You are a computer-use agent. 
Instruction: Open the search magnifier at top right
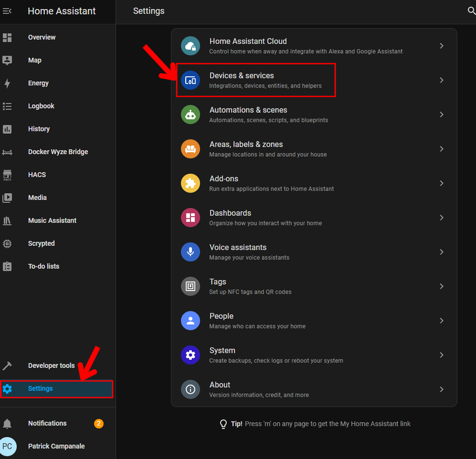(471, 11)
